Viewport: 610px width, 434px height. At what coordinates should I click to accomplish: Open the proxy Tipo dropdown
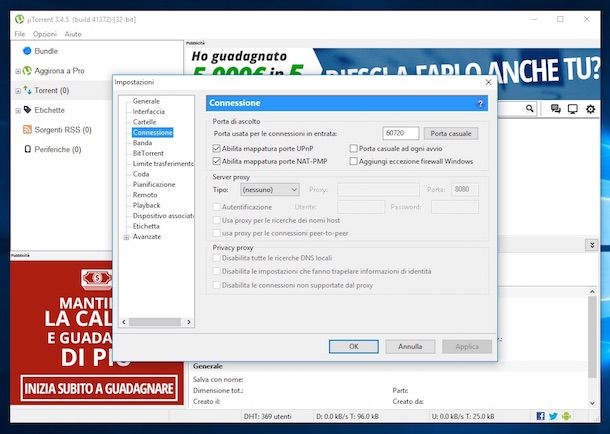click(x=270, y=190)
